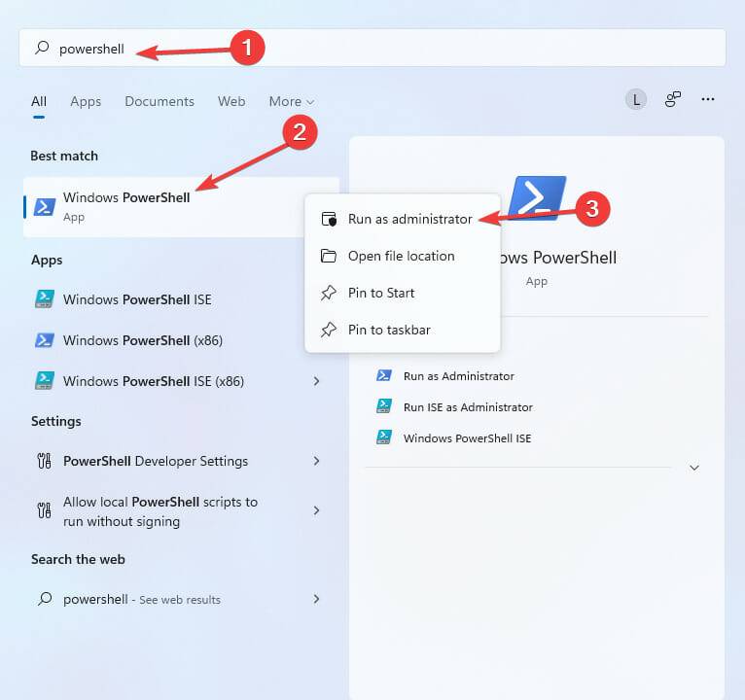This screenshot has width=745, height=700.
Task: Click PowerShell icon beside Run as Administrator
Action: 384,375
